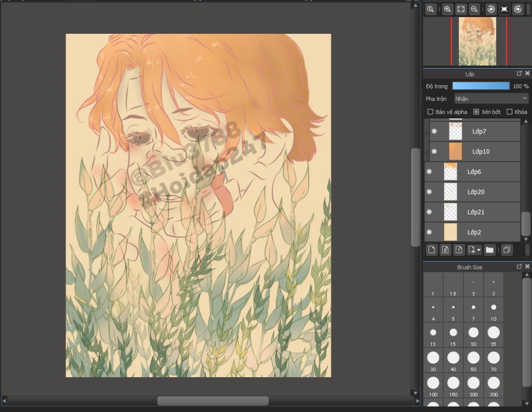Create a new color layer

point(432,250)
